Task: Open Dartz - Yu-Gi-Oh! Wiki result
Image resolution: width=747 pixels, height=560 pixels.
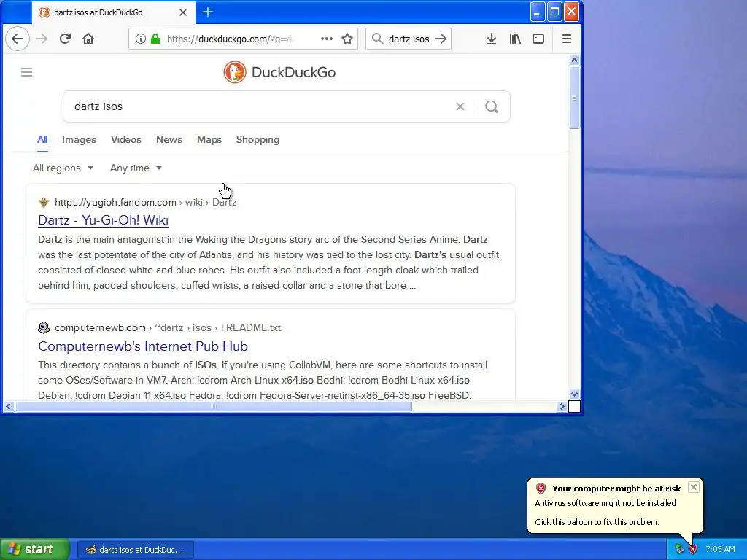Action: coord(104,220)
